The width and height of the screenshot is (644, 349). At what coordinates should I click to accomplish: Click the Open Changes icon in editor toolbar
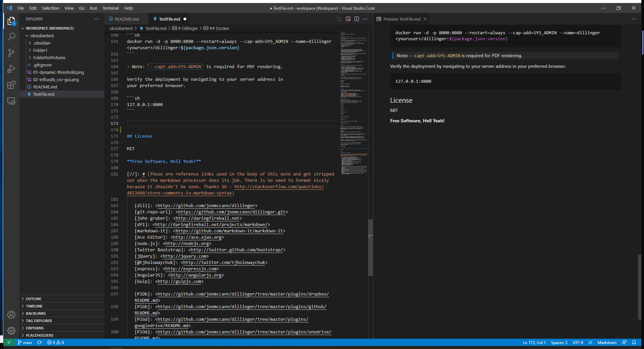click(x=339, y=19)
